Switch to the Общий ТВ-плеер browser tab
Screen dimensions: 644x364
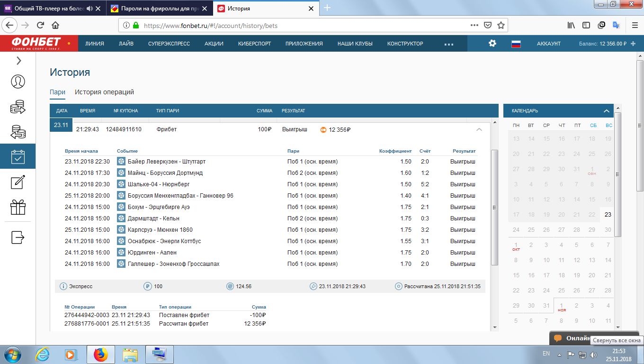pyautogui.click(x=53, y=9)
